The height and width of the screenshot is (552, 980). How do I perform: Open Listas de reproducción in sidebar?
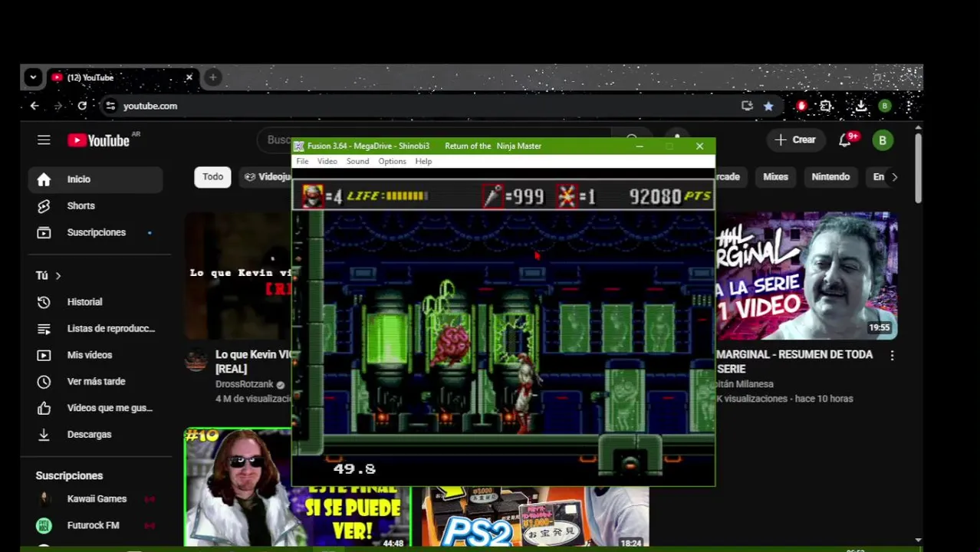(x=96, y=328)
